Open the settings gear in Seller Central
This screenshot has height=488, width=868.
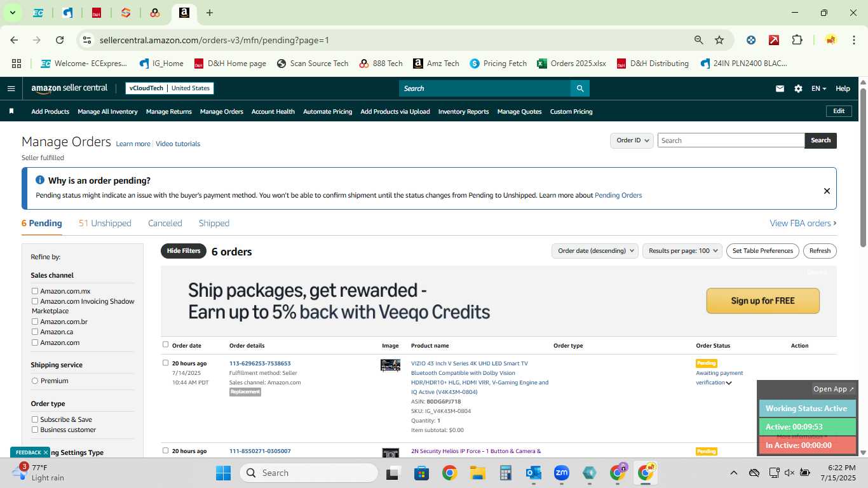point(798,89)
